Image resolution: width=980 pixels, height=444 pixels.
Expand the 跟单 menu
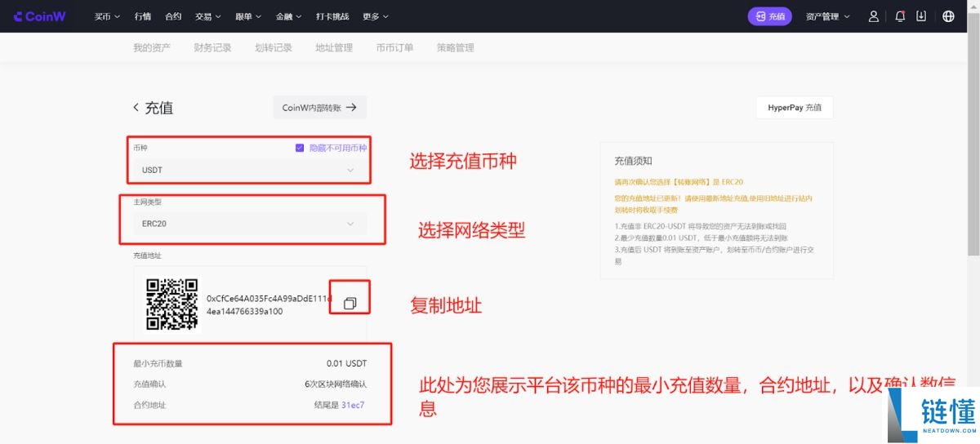pos(248,16)
